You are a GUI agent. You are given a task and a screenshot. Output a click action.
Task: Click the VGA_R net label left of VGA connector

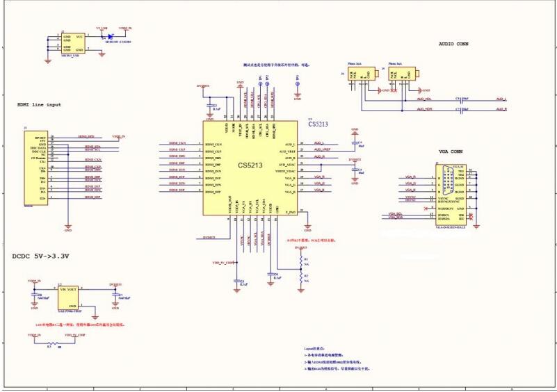click(410, 177)
